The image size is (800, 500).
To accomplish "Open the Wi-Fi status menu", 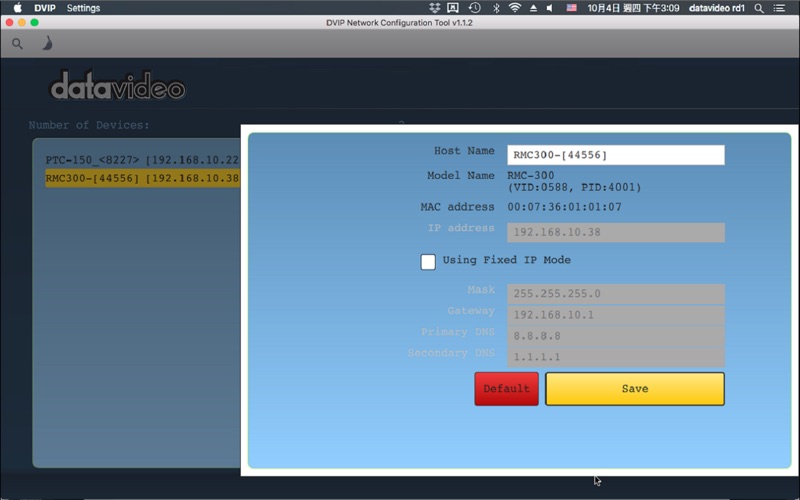I will point(514,8).
